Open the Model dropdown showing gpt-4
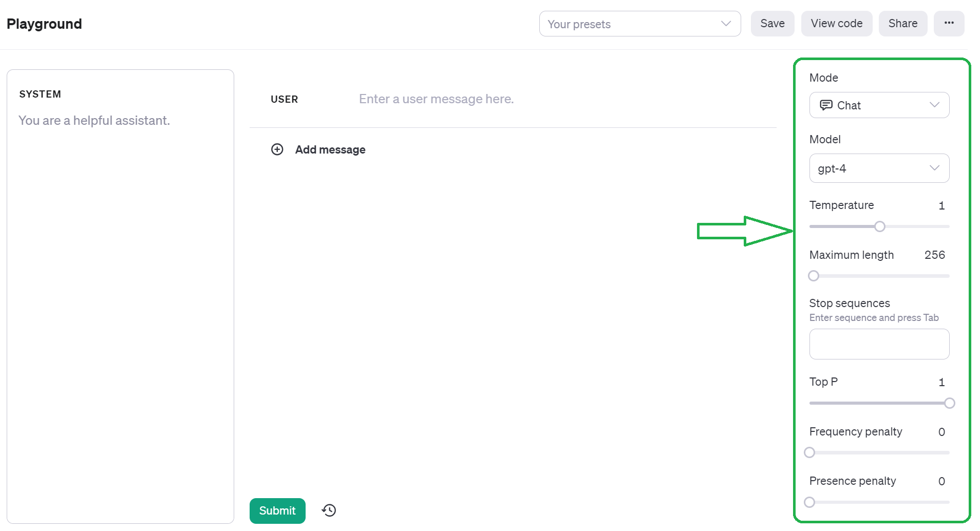Image resolution: width=980 pixels, height=531 pixels. click(x=879, y=168)
